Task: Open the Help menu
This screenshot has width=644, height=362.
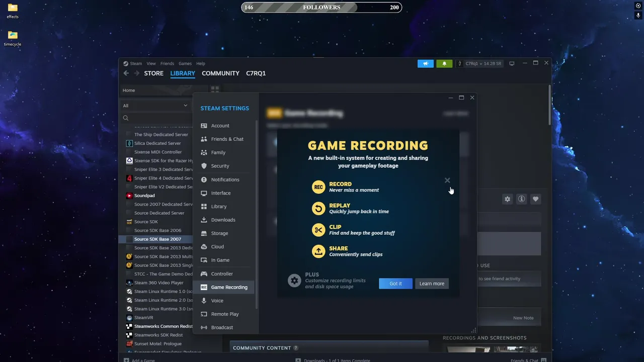Action: (x=201, y=63)
